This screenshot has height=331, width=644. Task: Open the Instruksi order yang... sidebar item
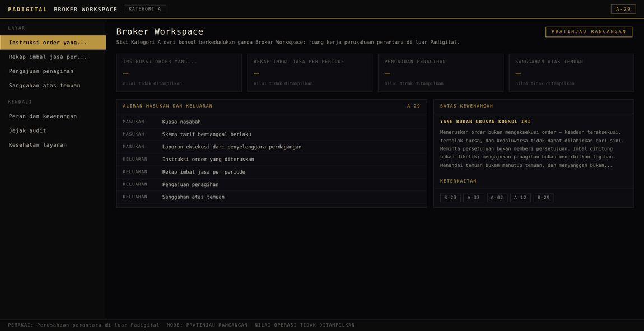[x=53, y=43]
